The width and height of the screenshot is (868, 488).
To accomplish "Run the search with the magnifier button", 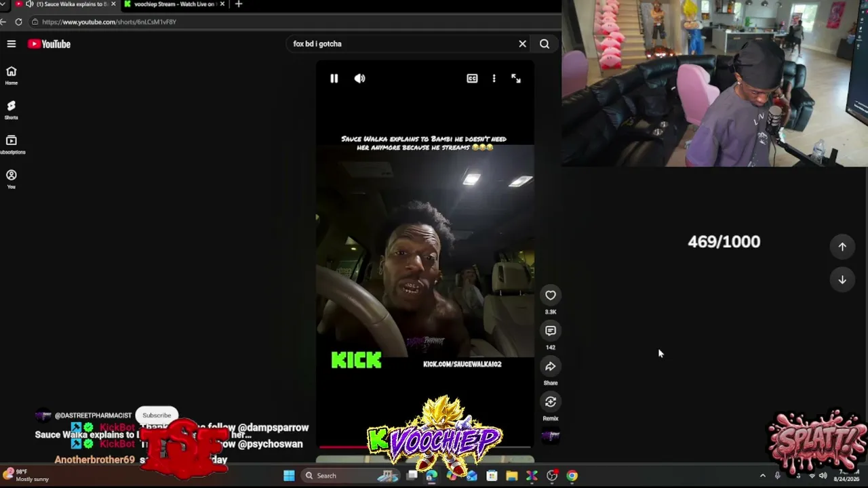I will point(545,44).
